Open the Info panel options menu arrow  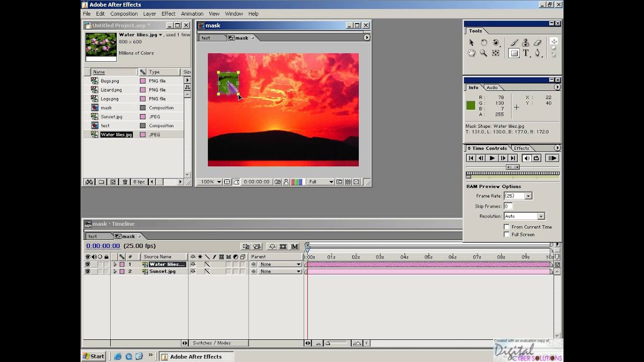pyautogui.click(x=557, y=87)
